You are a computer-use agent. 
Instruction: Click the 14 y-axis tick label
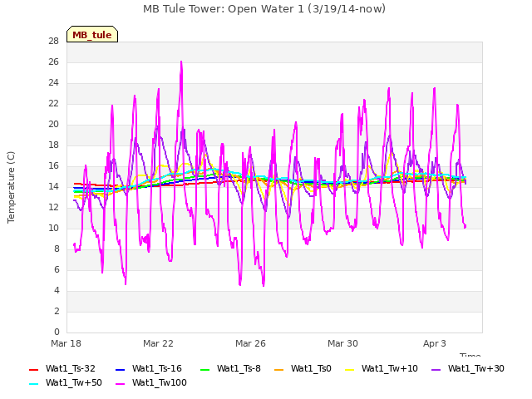[x=54, y=186]
